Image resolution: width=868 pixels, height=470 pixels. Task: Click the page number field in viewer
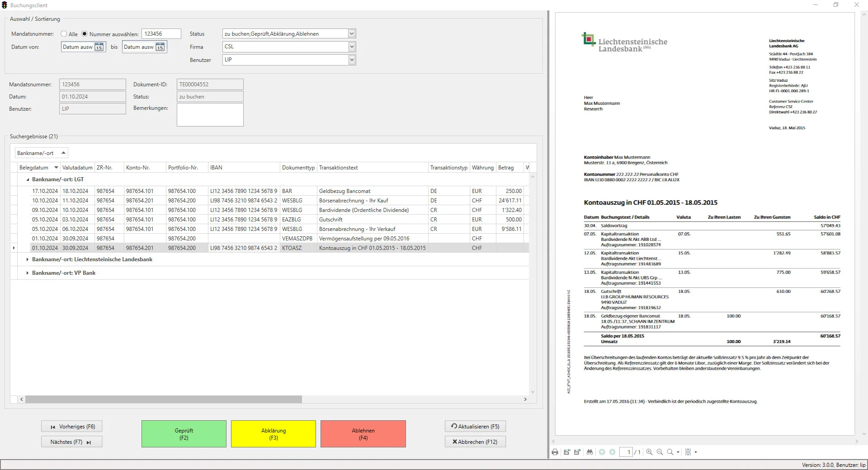coord(626,452)
